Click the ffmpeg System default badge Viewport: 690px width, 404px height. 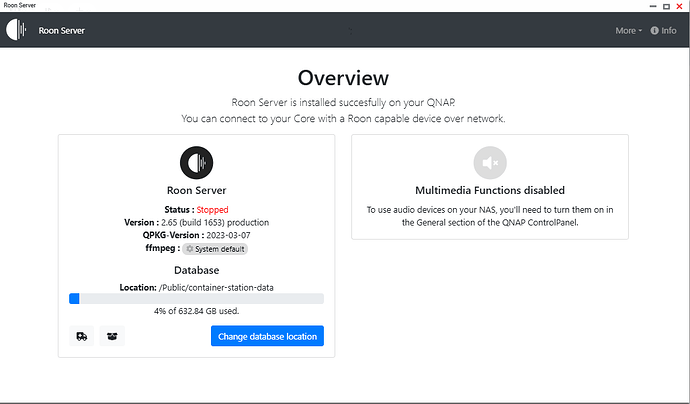click(x=215, y=249)
